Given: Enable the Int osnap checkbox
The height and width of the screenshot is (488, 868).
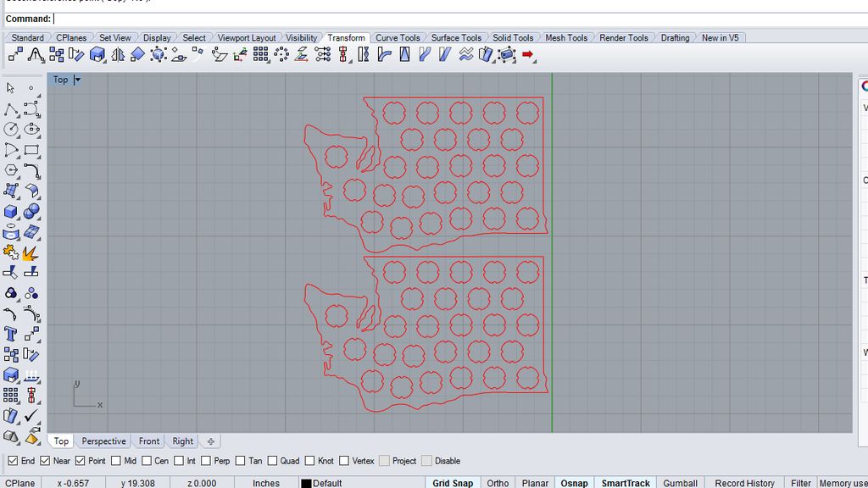Looking at the screenshot, I should coord(179,461).
